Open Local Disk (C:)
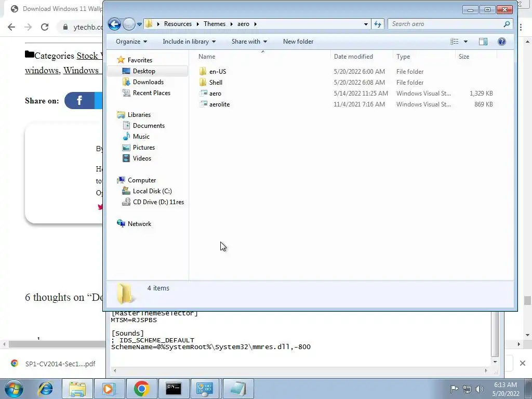 [x=152, y=191]
